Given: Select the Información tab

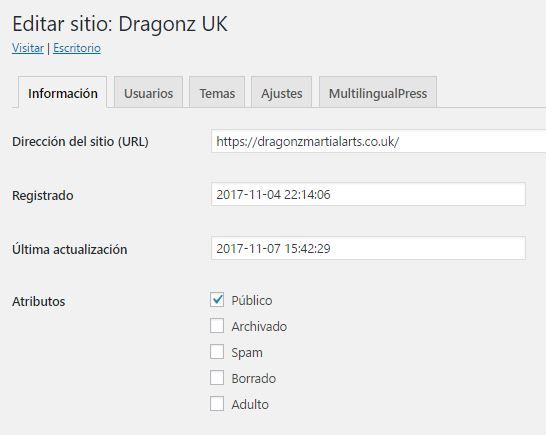Looking at the screenshot, I should (63, 93).
